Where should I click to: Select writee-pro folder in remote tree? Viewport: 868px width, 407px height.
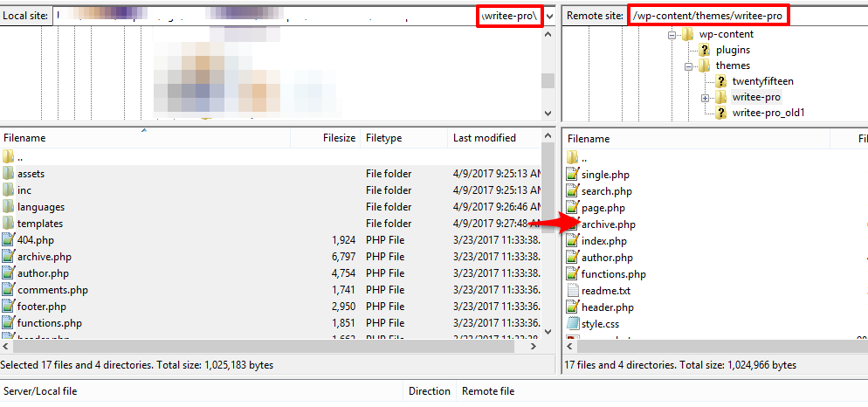click(x=756, y=98)
